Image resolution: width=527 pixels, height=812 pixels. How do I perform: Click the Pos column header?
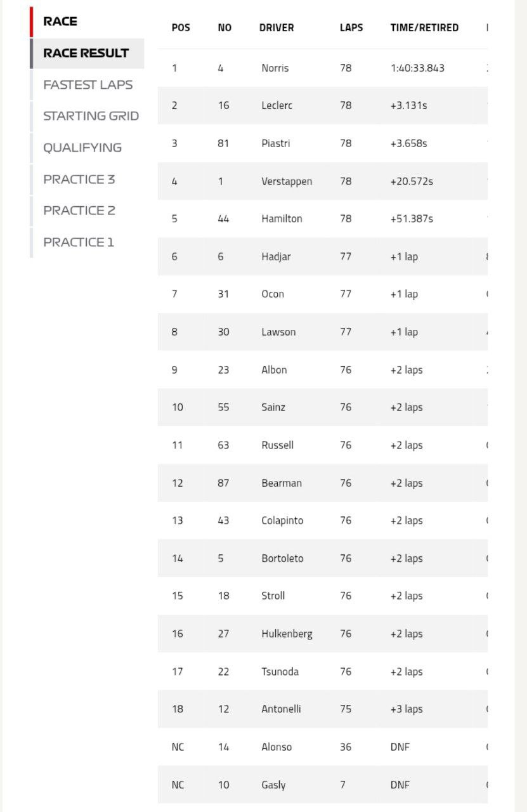point(181,28)
